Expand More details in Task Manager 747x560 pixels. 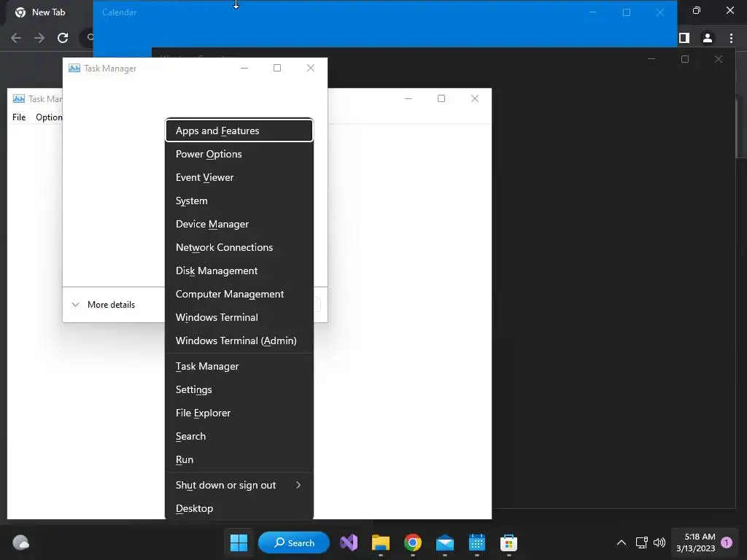pyautogui.click(x=104, y=304)
